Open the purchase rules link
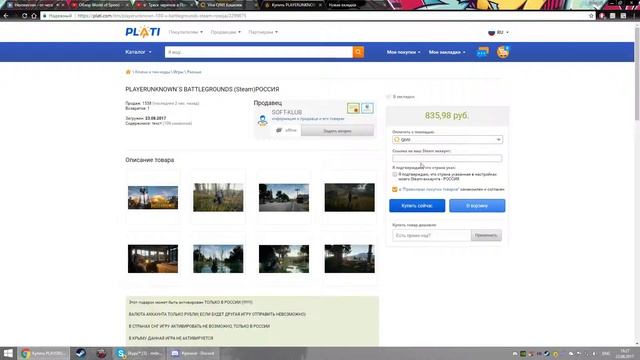 click(431, 189)
